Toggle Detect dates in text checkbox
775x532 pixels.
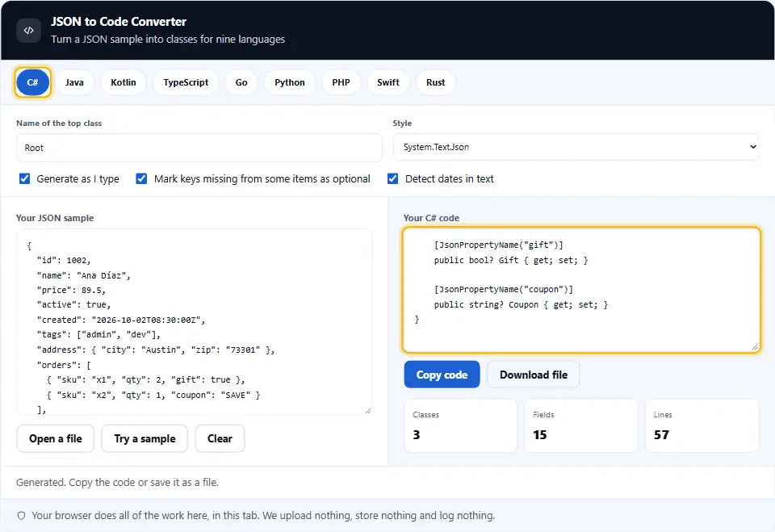[x=392, y=178]
